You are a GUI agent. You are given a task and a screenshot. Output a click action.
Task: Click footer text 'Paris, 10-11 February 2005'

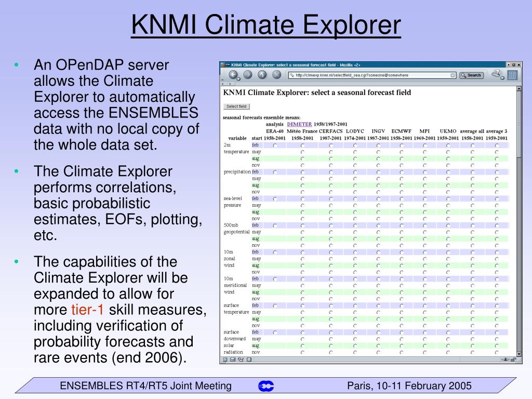[x=409, y=386]
